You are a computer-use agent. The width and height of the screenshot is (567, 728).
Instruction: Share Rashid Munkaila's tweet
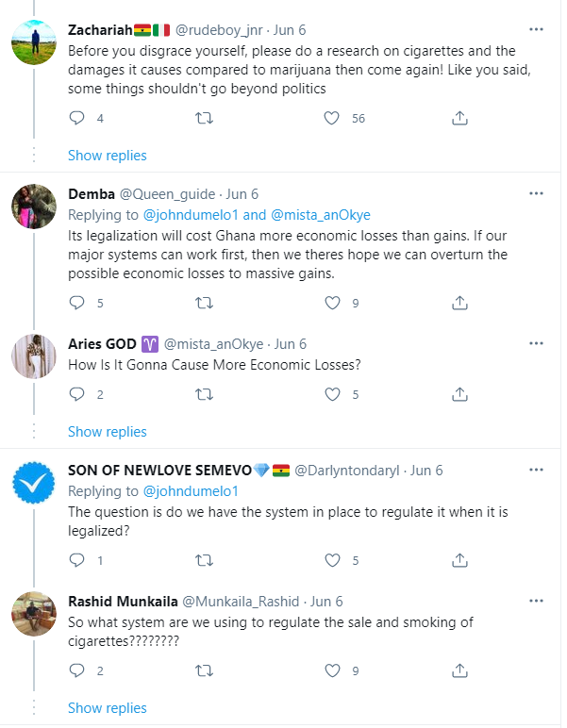click(459, 671)
